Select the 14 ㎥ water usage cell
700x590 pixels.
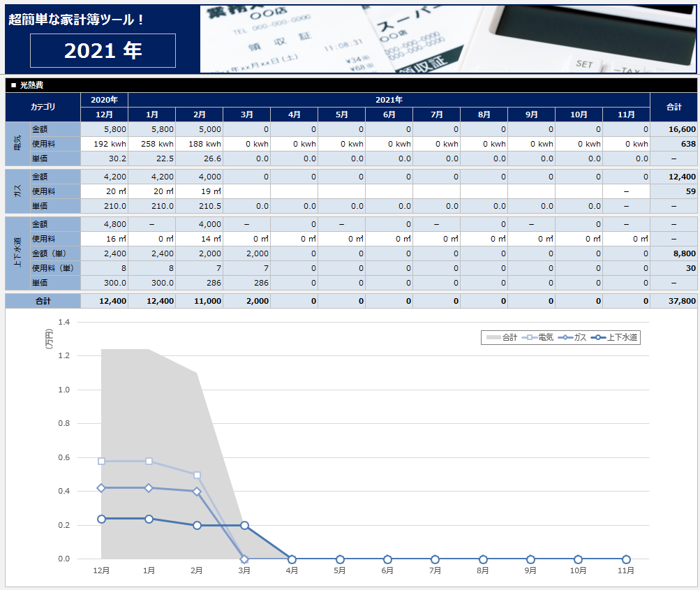pos(199,239)
